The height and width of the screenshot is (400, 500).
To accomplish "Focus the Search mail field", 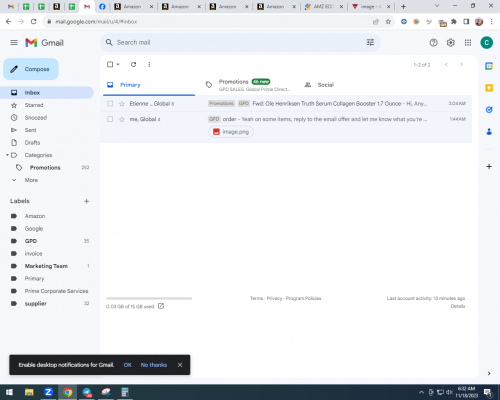I will click(240, 42).
